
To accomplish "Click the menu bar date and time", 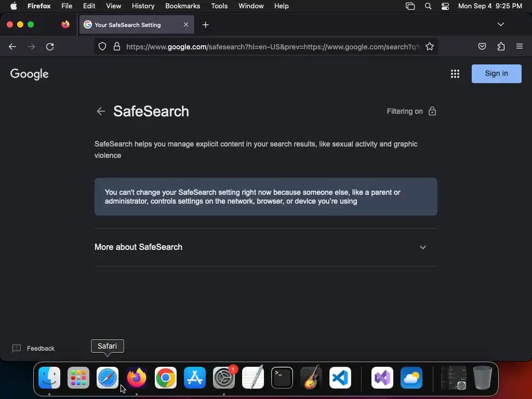I will click(x=490, y=6).
